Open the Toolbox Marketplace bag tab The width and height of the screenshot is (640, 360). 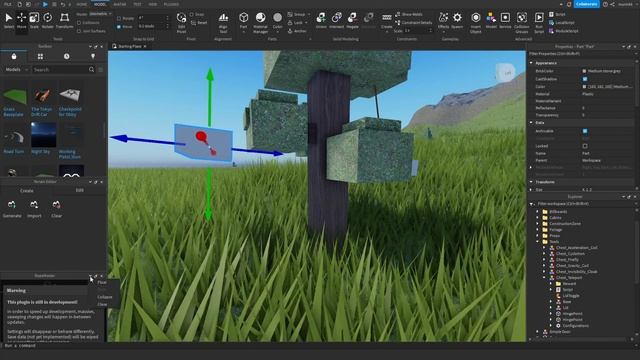click(x=14, y=56)
